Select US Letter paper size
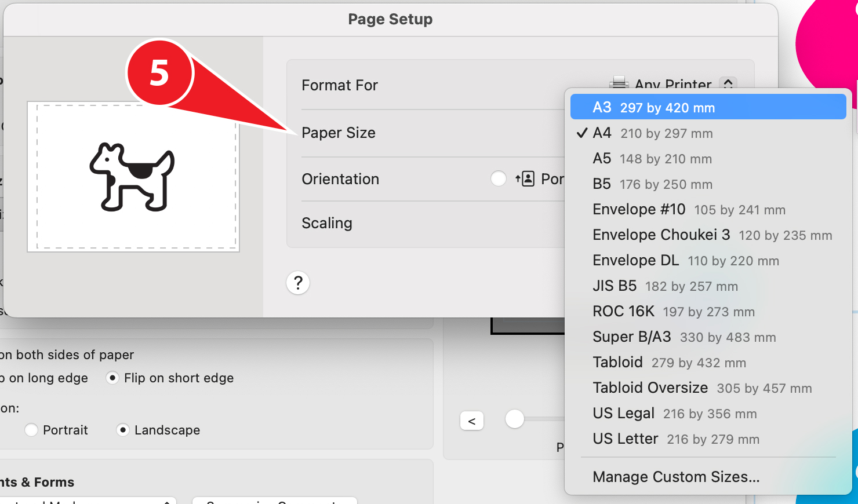The width and height of the screenshot is (858, 504). pos(708,439)
